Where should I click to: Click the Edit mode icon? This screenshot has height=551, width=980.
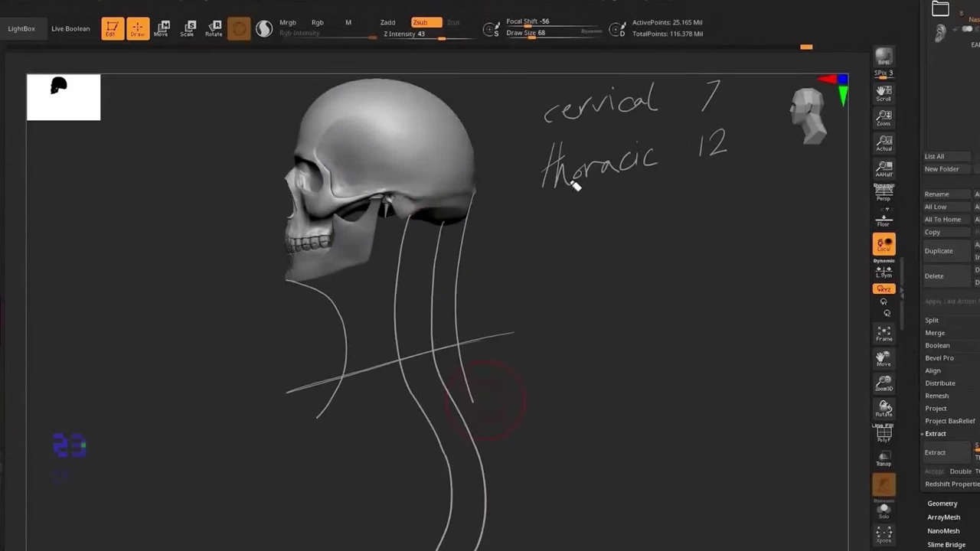(112, 29)
